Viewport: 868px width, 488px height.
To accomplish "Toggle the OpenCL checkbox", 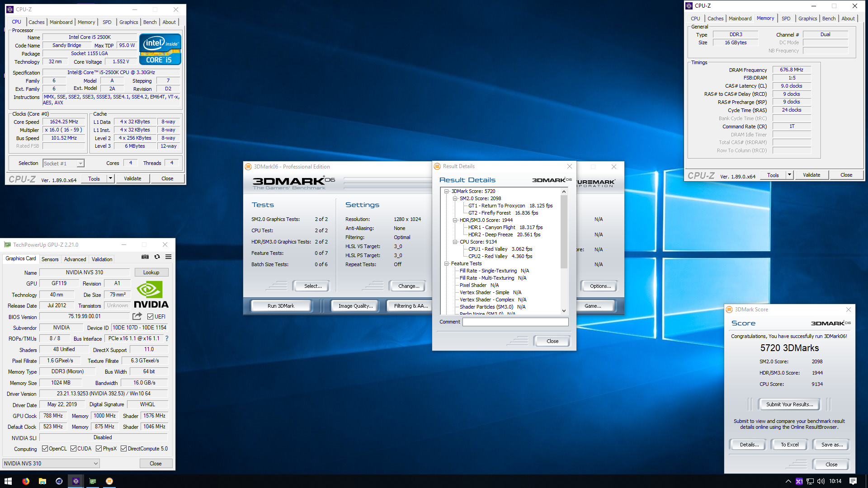I will click(x=45, y=449).
